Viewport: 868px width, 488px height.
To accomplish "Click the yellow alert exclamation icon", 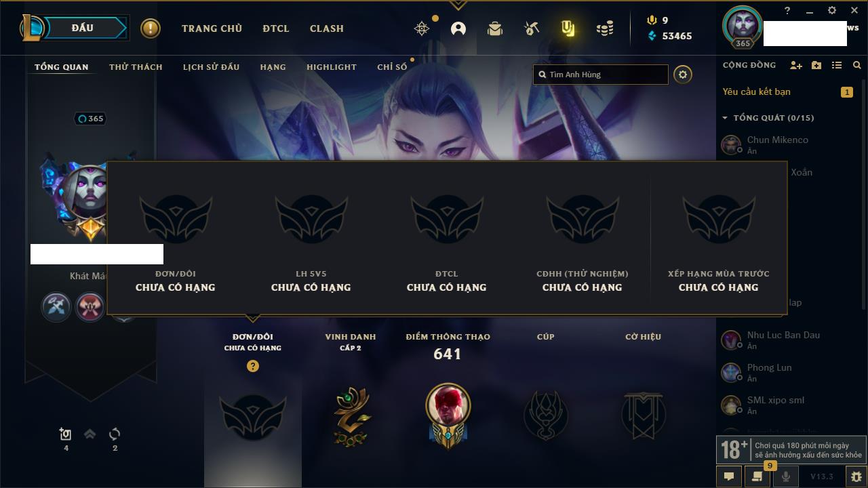I will [151, 28].
